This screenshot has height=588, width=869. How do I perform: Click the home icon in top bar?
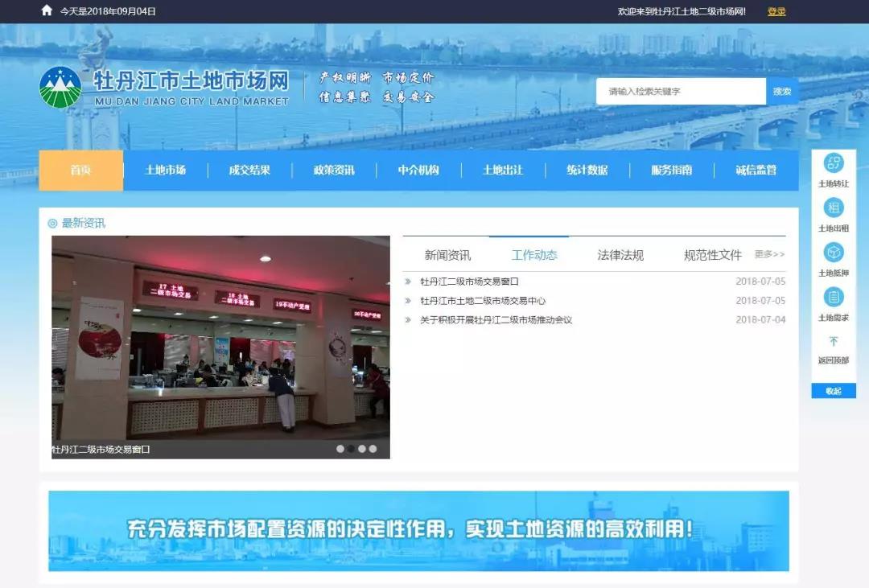pos(47,11)
